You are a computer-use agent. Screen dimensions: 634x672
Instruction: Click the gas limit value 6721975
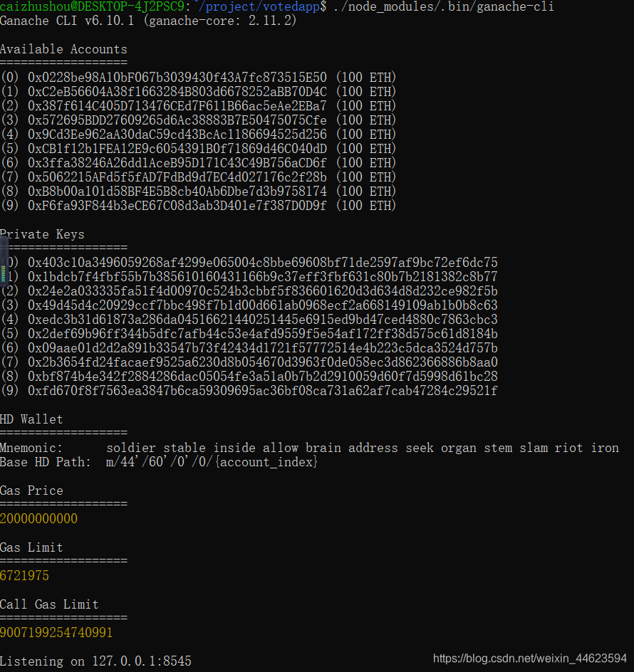[24, 576]
